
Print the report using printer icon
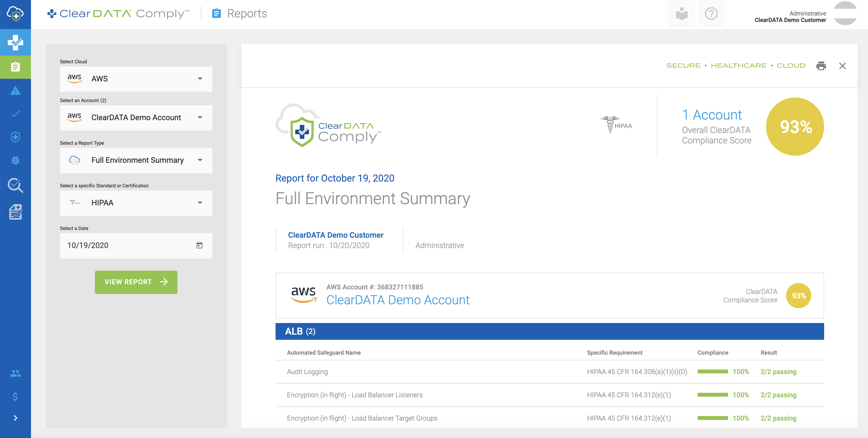[x=821, y=66]
